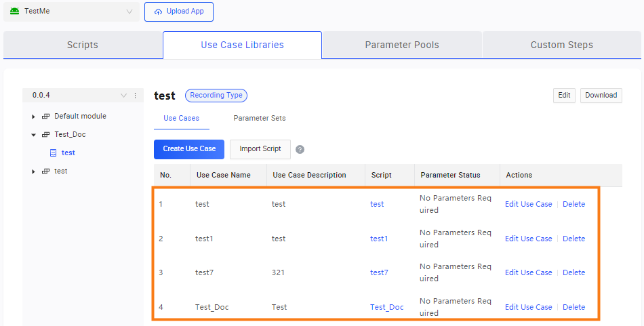Screen dimensions: 644x326
Task: Expand the bottom test module node
Action: click(x=33, y=171)
